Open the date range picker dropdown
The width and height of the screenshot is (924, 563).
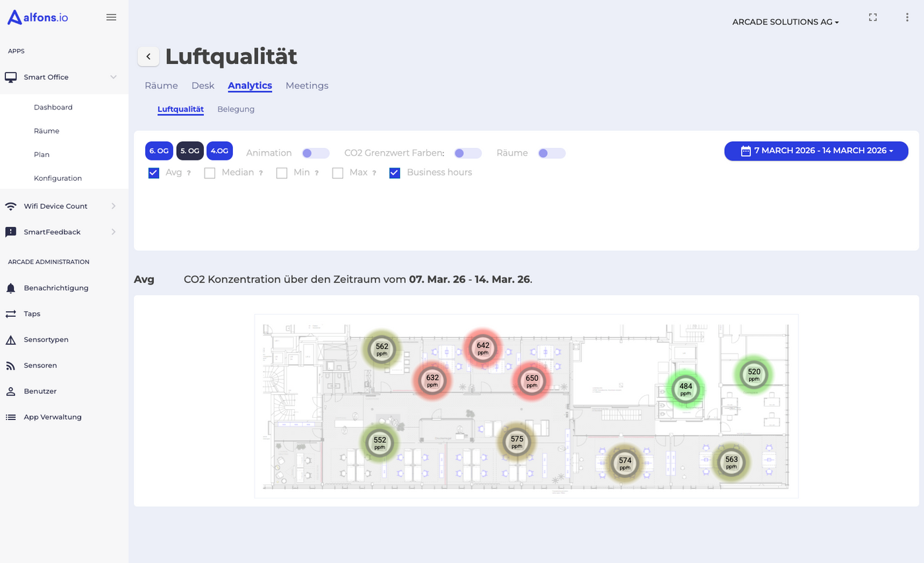pos(816,150)
